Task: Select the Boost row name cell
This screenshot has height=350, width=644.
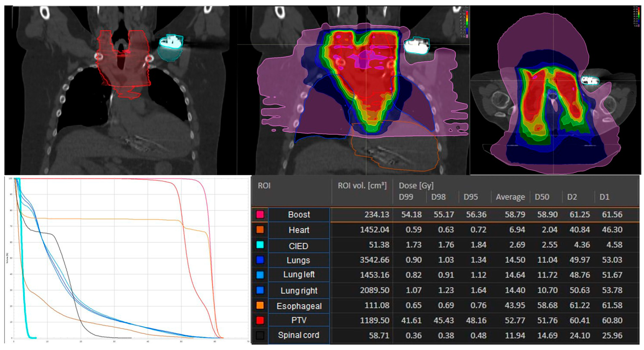Action: 299,215
